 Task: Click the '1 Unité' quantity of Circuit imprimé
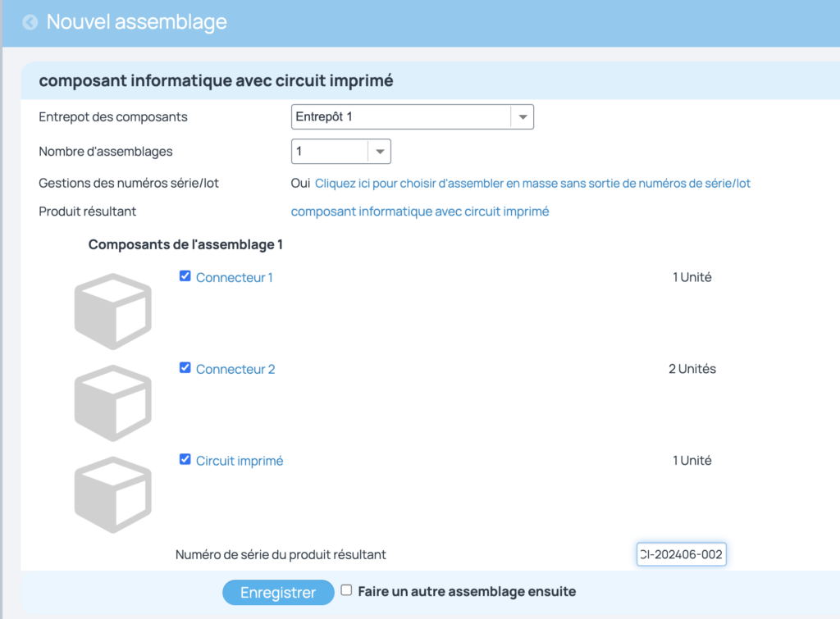coord(692,461)
